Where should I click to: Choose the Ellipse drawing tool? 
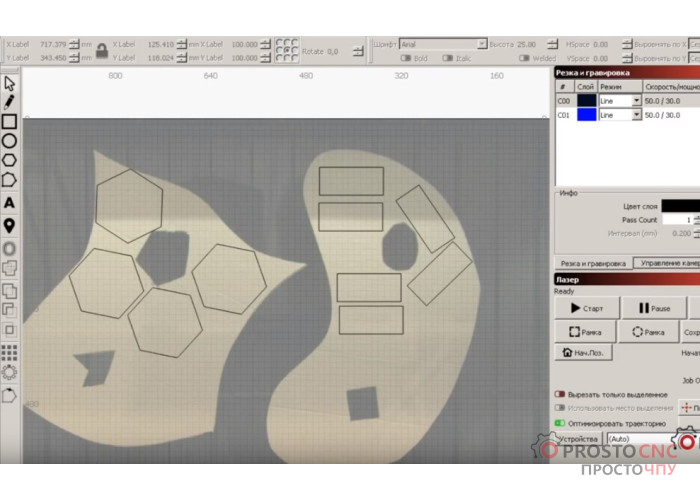9,141
